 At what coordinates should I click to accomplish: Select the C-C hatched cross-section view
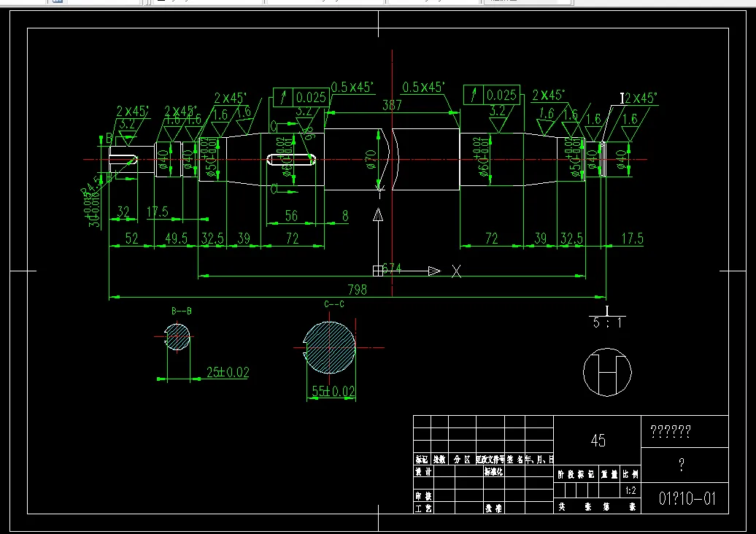point(329,347)
